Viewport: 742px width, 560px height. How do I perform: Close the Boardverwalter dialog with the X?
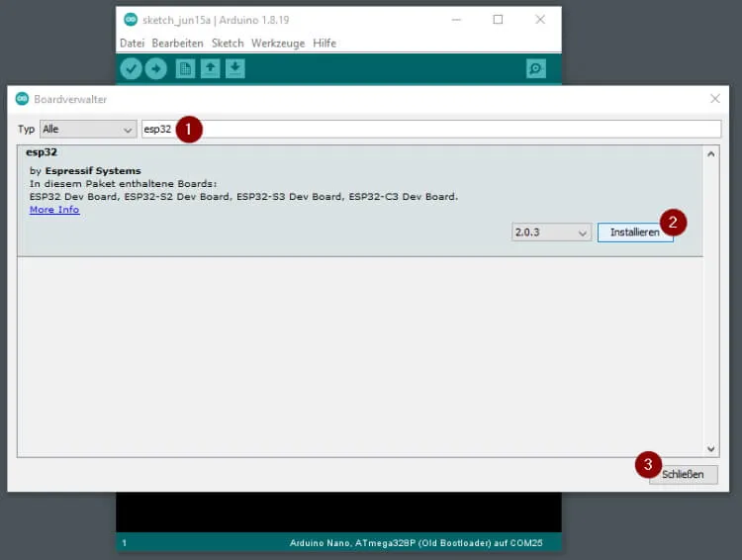coord(715,99)
